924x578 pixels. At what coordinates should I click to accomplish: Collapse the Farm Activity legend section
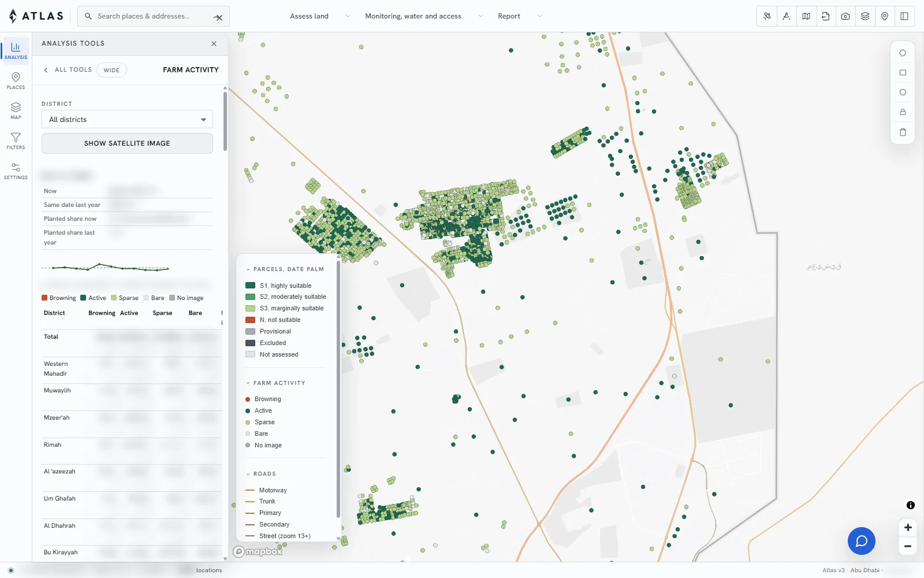coord(275,383)
